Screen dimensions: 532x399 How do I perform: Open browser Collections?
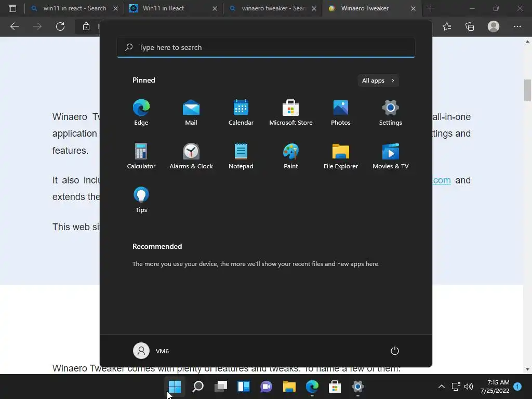(x=470, y=26)
